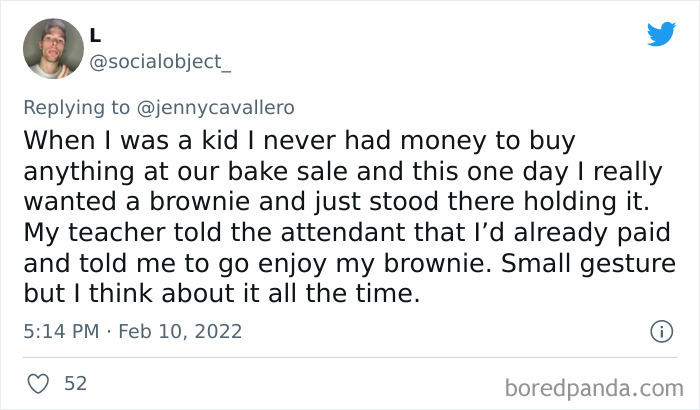Screen dimensions: 700x410
Task: Click the Twitter bird logo
Action: [661, 34]
